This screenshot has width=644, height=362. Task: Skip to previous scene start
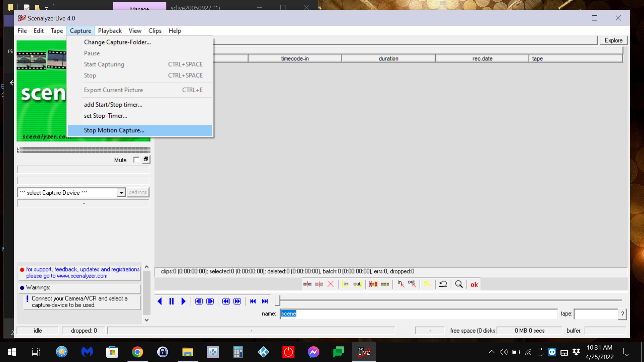[x=253, y=301]
